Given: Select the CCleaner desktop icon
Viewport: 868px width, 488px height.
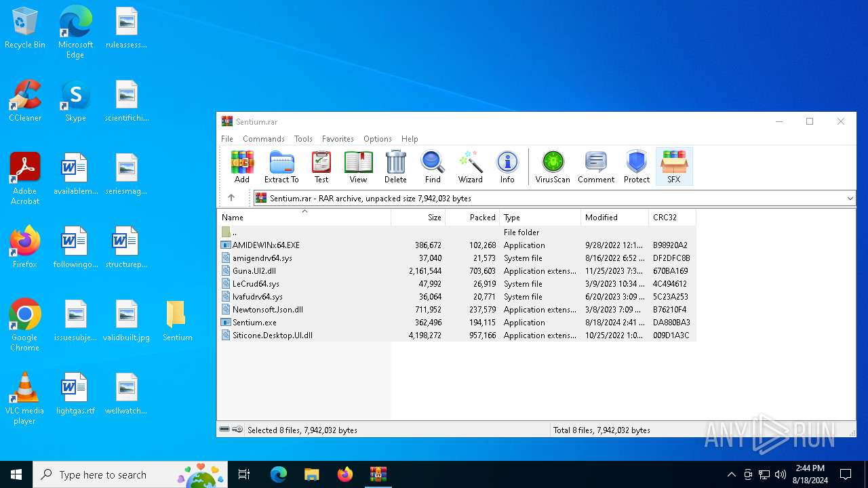Looking at the screenshot, I should click(25, 101).
